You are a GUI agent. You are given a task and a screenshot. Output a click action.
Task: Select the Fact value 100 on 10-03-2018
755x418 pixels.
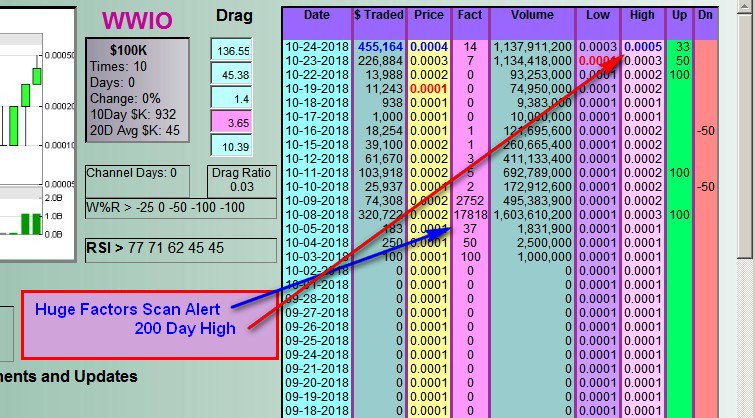[470, 257]
